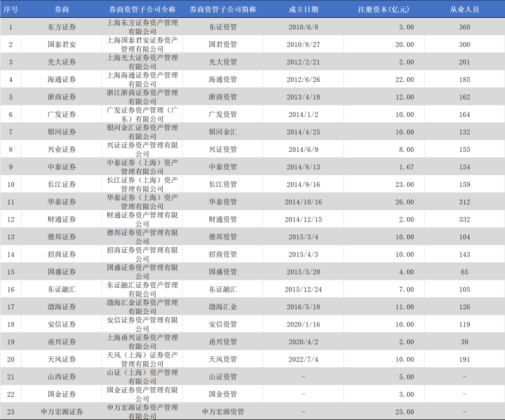Select the 浙商证券 cell
Viewport: 505px width, 420px height.
coord(62,97)
